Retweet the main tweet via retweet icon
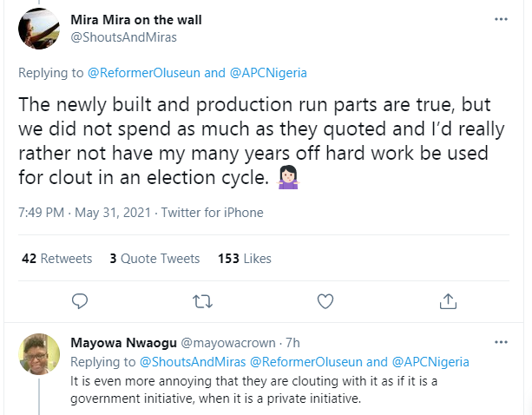532x415 pixels. pos(202,301)
